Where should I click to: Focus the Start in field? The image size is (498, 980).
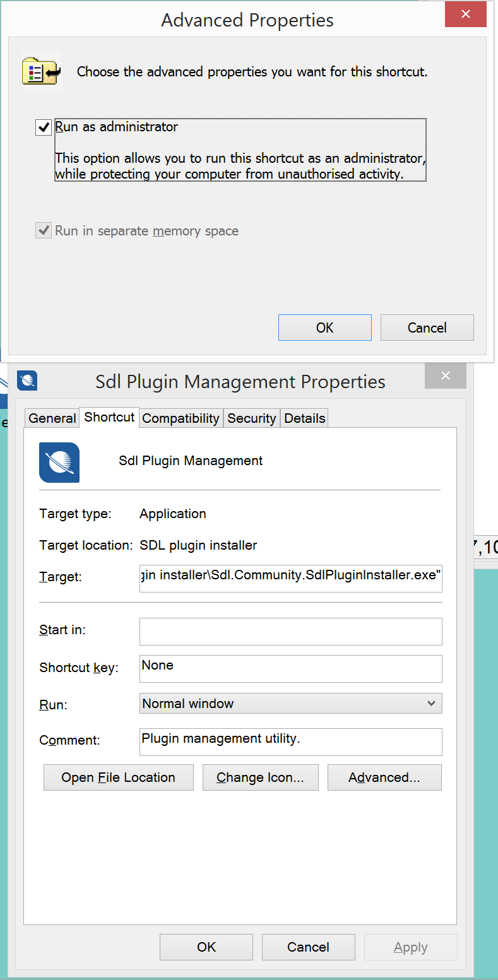291,632
